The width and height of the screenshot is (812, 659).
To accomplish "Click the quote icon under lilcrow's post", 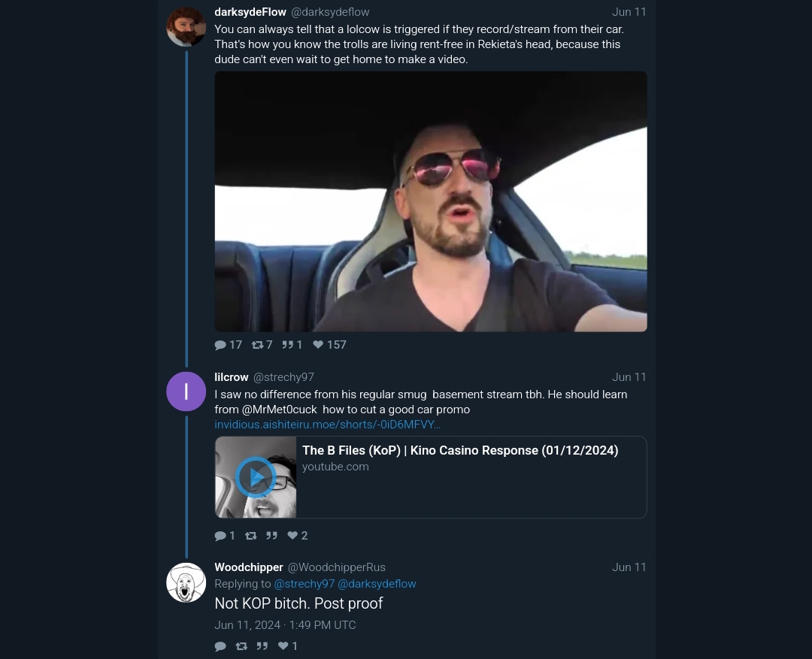I will [x=272, y=536].
